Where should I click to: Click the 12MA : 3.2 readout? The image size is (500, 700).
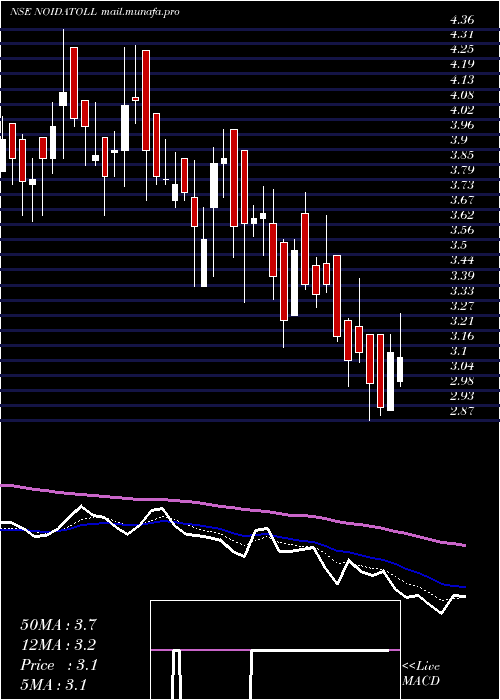(58, 645)
